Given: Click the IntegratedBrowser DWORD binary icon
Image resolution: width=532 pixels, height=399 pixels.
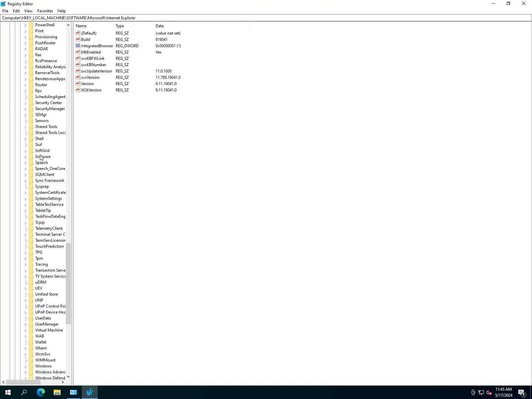Looking at the screenshot, I should [78, 46].
